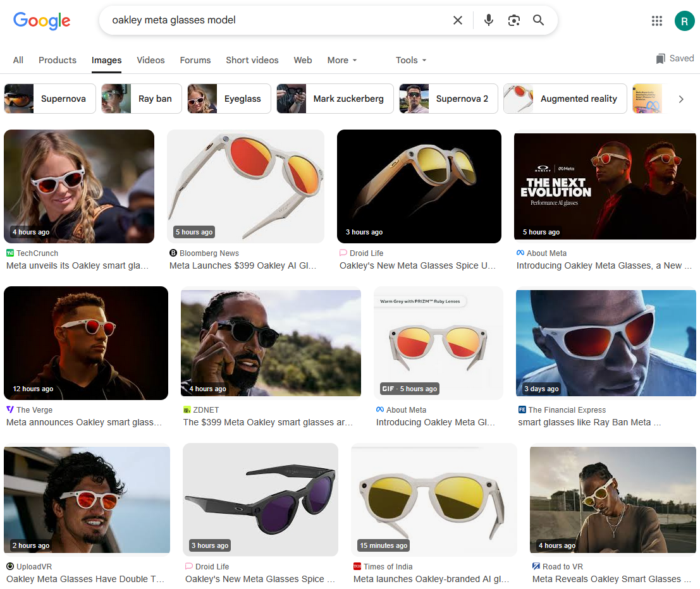Submit search using magnifier icon
This screenshot has width=700, height=589.
click(x=538, y=20)
